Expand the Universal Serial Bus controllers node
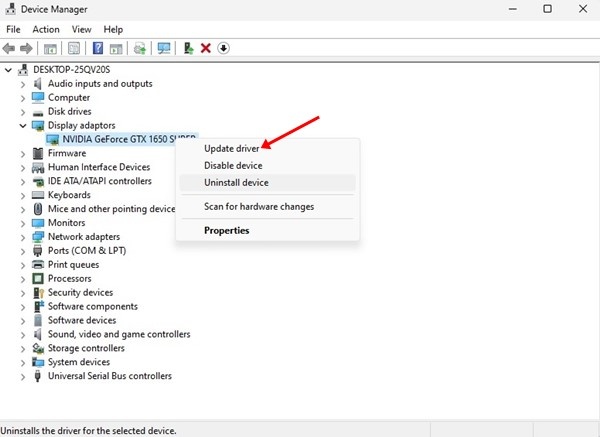This screenshot has width=600, height=437. pos(23,377)
